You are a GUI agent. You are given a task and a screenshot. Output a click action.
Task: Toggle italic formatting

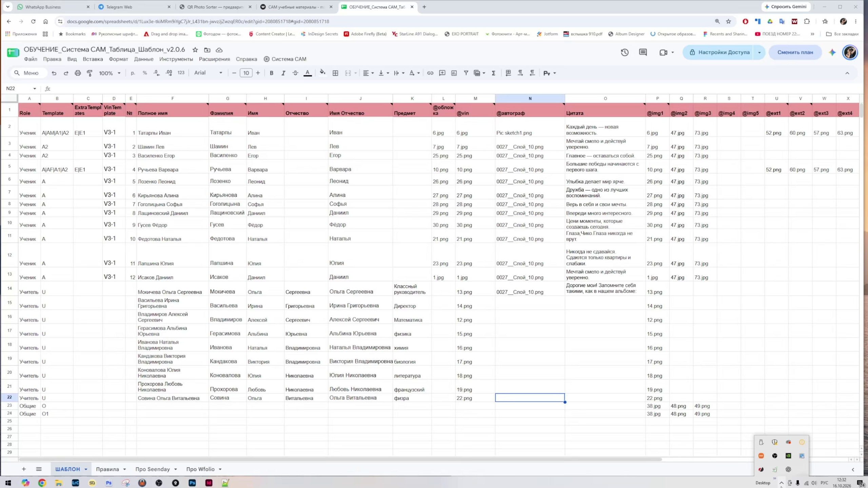point(283,73)
